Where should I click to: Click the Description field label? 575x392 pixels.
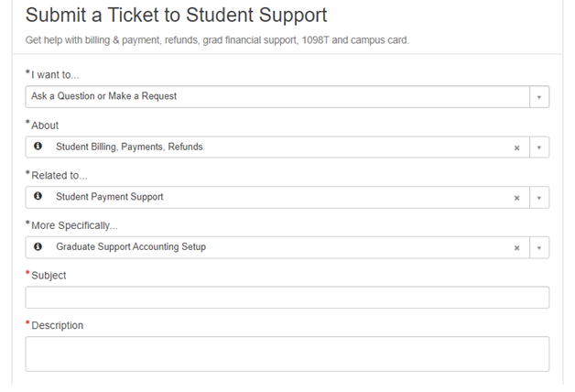click(x=57, y=325)
